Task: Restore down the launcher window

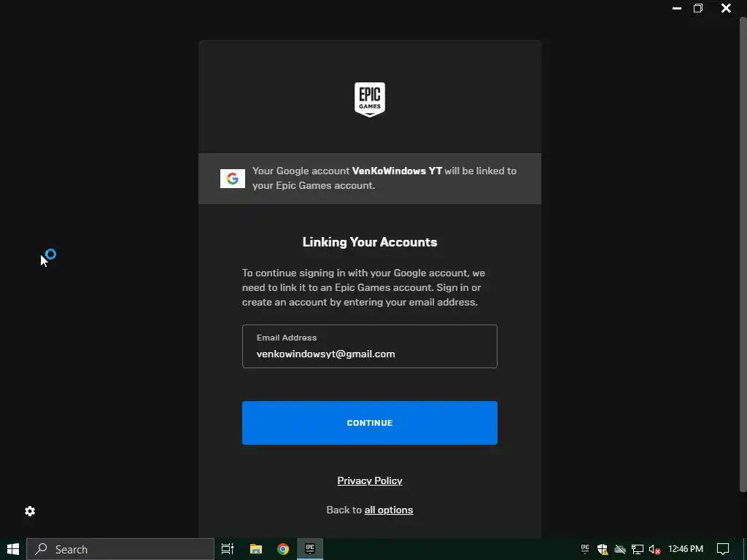Action: point(698,8)
